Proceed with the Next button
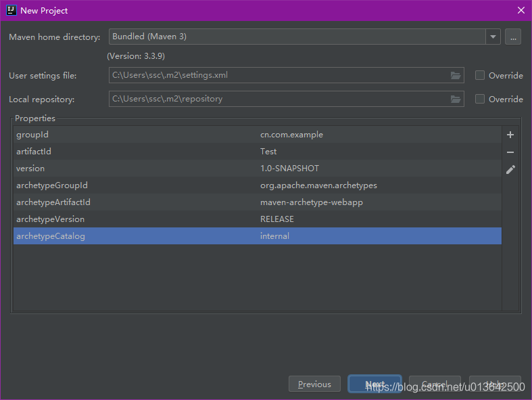This screenshot has width=532, height=400. coord(375,384)
